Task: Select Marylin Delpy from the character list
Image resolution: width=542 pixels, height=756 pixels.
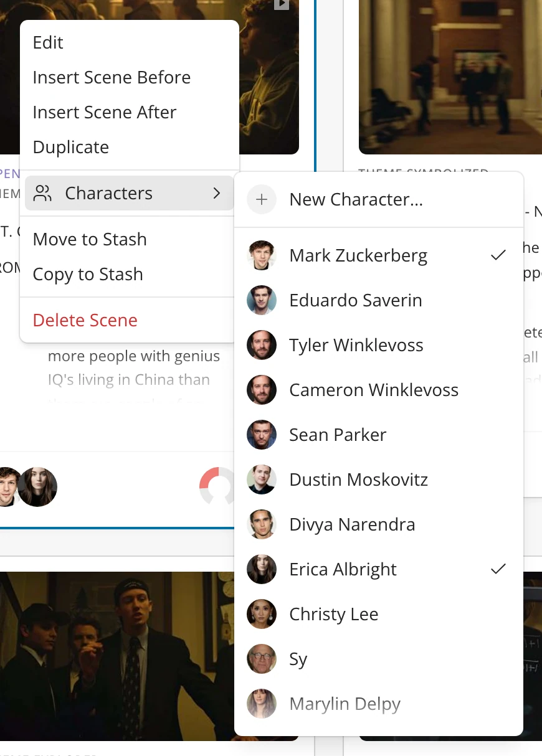Action: point(379,704)
